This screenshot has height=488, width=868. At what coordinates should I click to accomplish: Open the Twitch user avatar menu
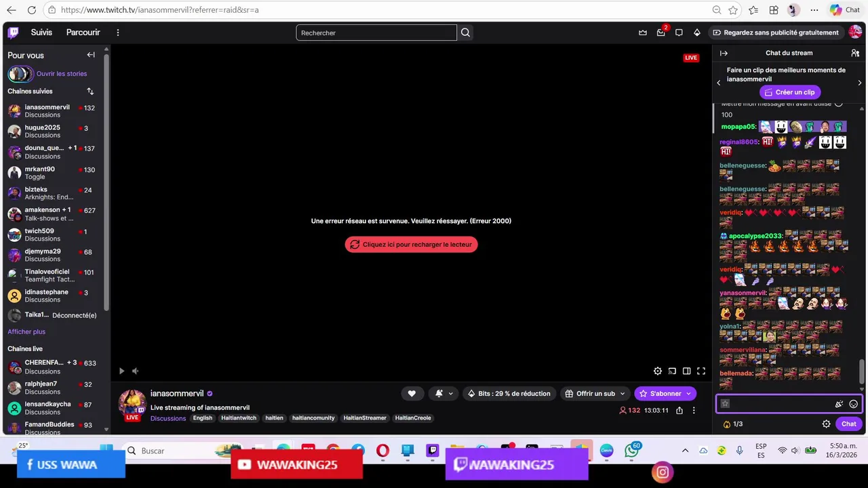(x=855, y=33)
